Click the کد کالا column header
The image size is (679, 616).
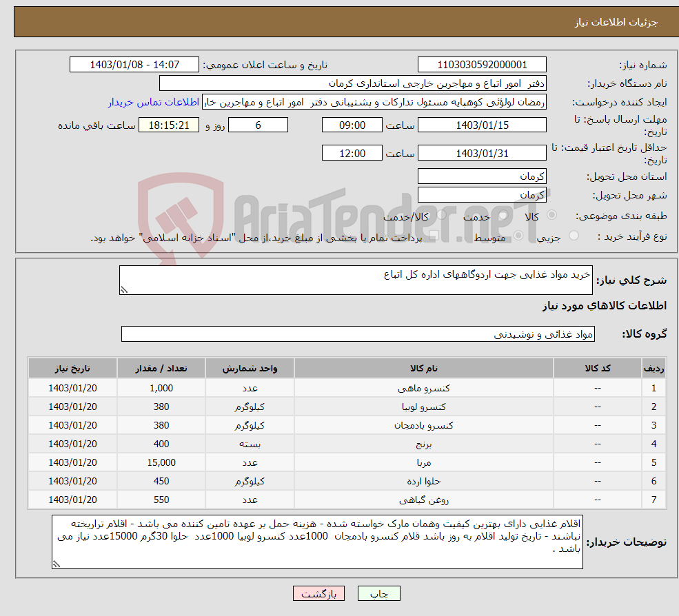point(598,369)
